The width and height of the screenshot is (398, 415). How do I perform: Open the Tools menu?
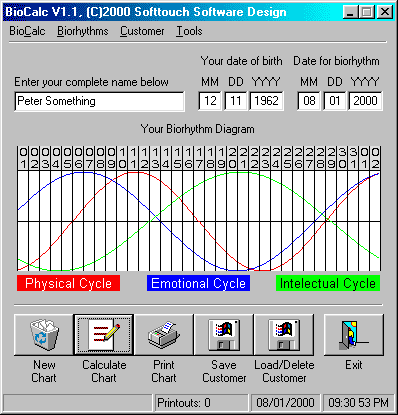189,31
